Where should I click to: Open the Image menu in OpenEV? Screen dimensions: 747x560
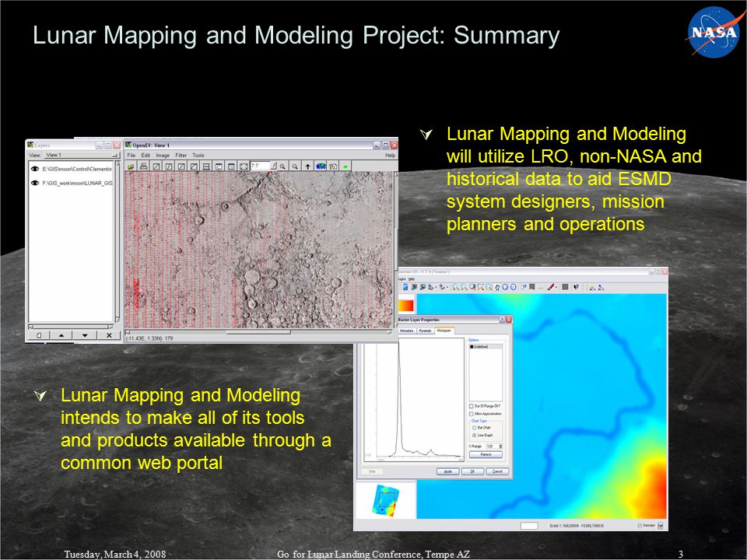click(x=163, y=156)
